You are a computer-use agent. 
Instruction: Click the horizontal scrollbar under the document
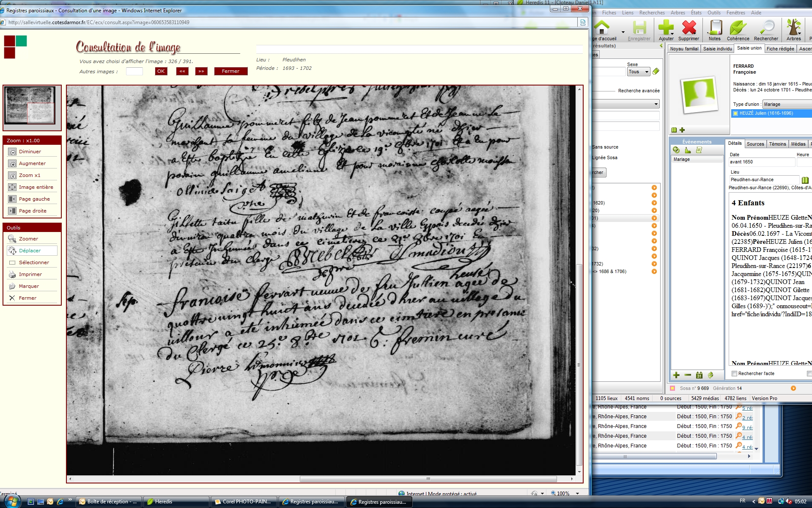click(428, 479)
